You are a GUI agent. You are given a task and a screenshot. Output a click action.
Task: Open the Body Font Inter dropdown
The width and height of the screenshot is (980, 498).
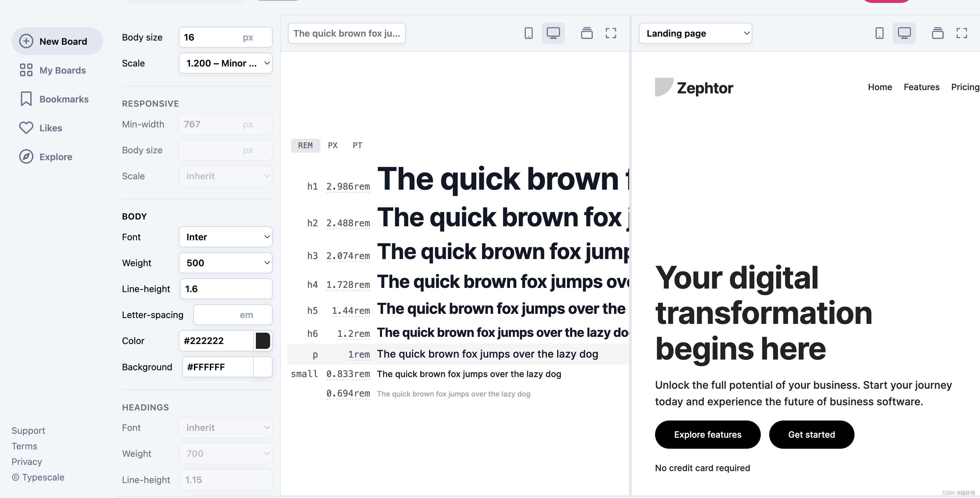tap(226, 237)
